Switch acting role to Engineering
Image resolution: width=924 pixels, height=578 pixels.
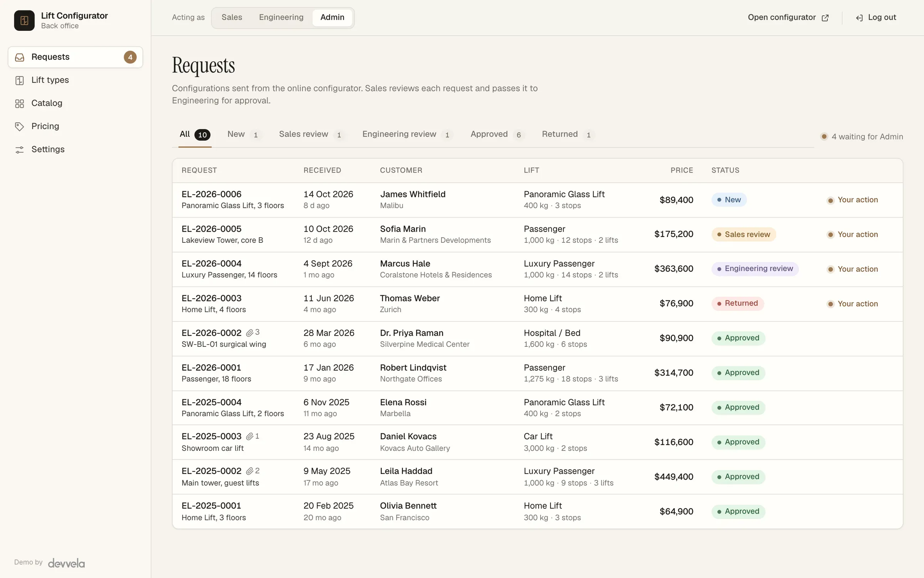[281, 17]
